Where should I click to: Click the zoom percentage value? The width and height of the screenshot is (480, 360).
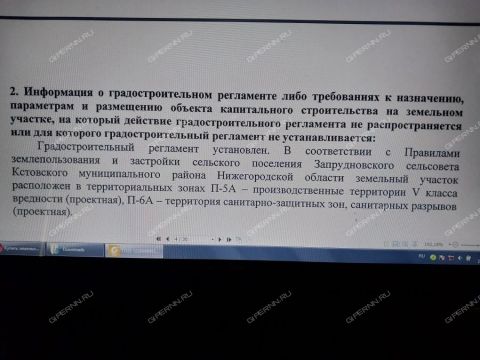[x=434, y=244]
